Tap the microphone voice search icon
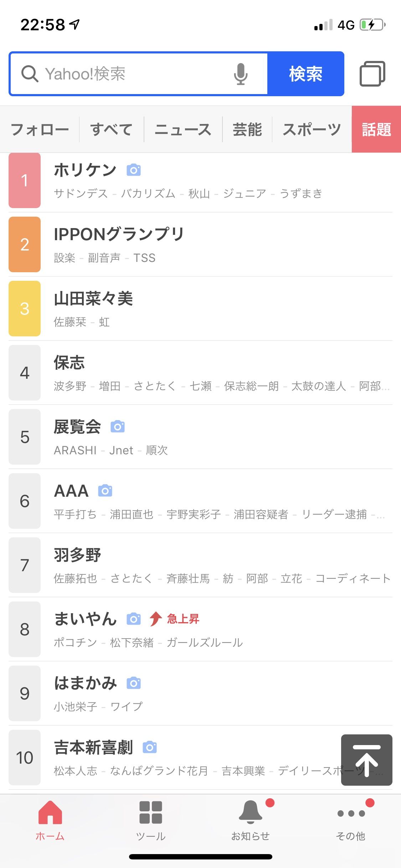 pos(241,74)
